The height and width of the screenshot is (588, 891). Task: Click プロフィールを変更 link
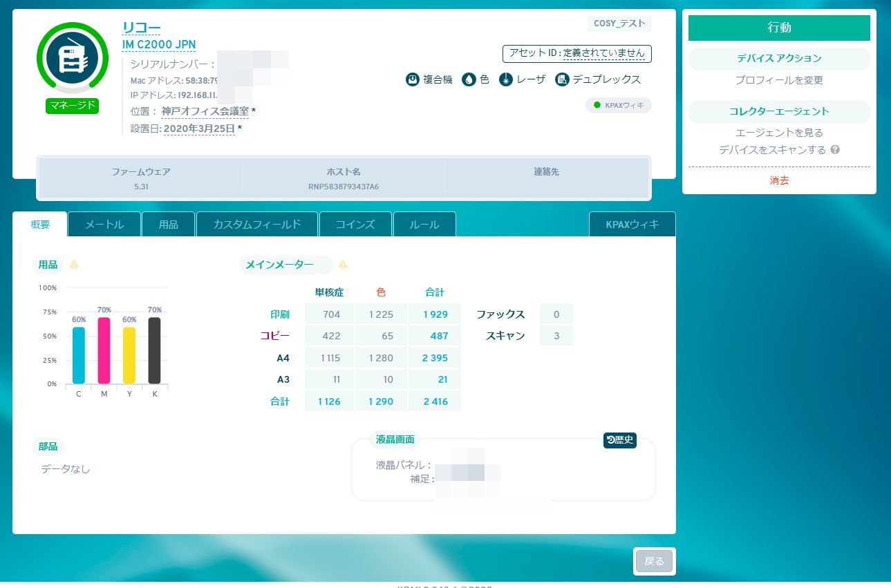pyautogui.click(x=779, y=80)
